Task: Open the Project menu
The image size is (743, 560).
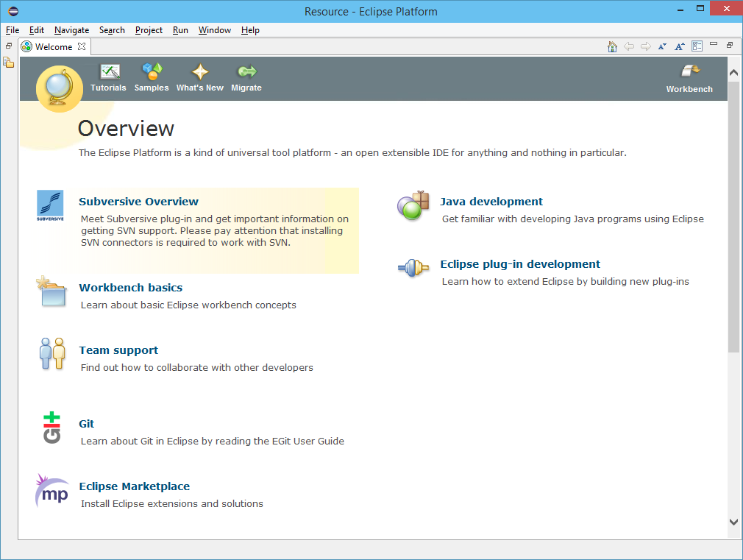Action: 149,30
